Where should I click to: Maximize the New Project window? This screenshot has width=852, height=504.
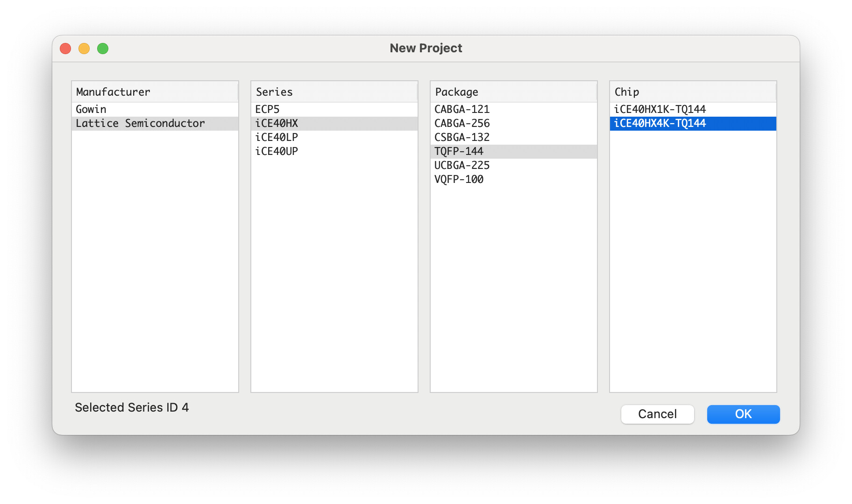click(103, 49)
